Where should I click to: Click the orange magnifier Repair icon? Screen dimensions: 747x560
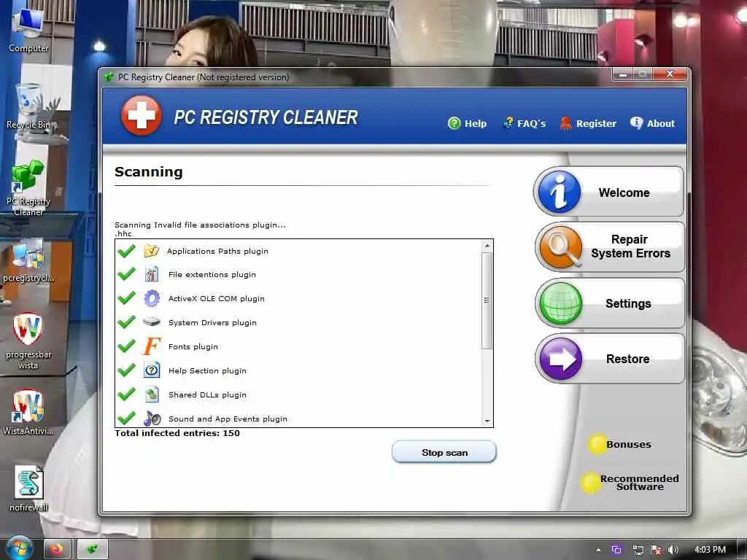point(561,248)
